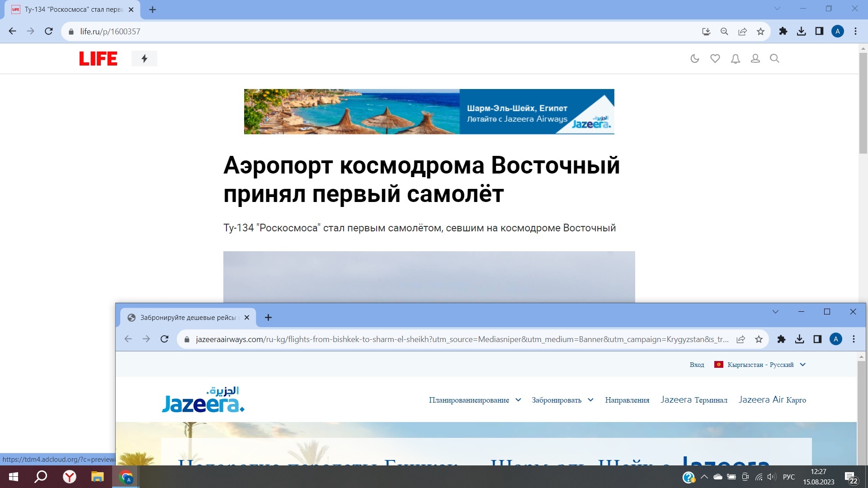Select the Направления menu item
The image size is (868, 488).
[627, 400]
